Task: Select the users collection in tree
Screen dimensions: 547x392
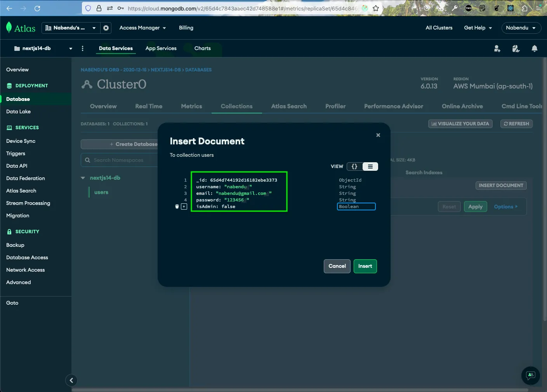Action: point(101,193)
